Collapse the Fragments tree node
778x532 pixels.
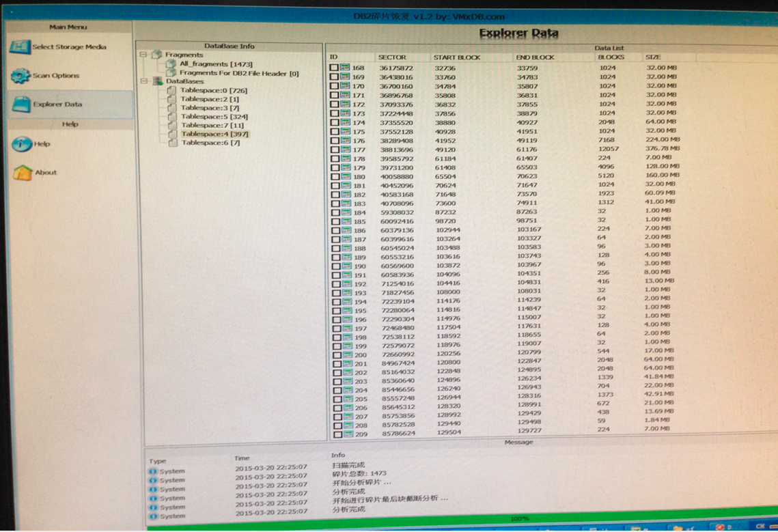pyautogui.click(x=144, y=55)
